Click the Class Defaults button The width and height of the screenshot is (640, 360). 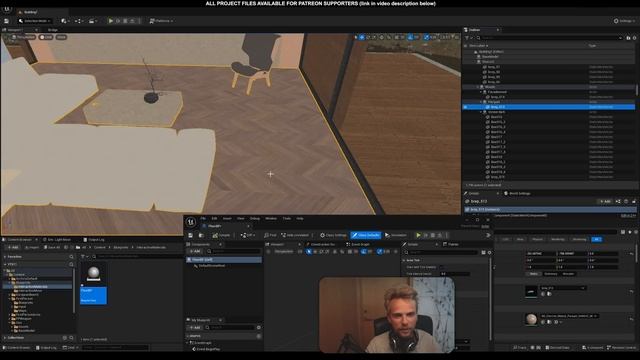coord(365,236)
